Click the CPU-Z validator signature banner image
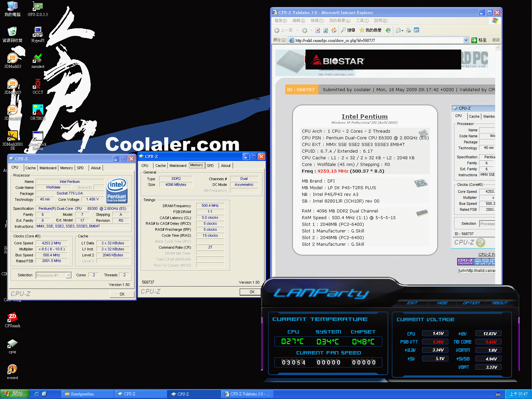The width and height of the screenshot is (532, 399). (476, 262)
